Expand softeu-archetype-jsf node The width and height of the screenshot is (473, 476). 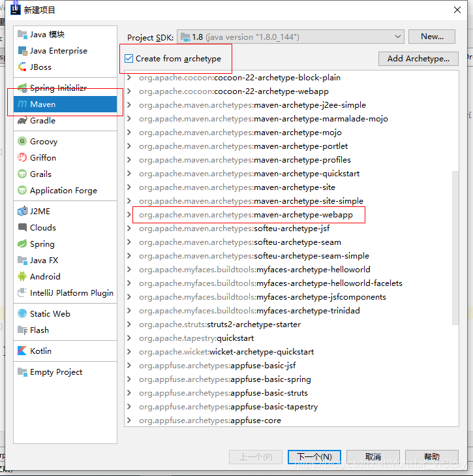pyautogui.click(x=129, y=229)
